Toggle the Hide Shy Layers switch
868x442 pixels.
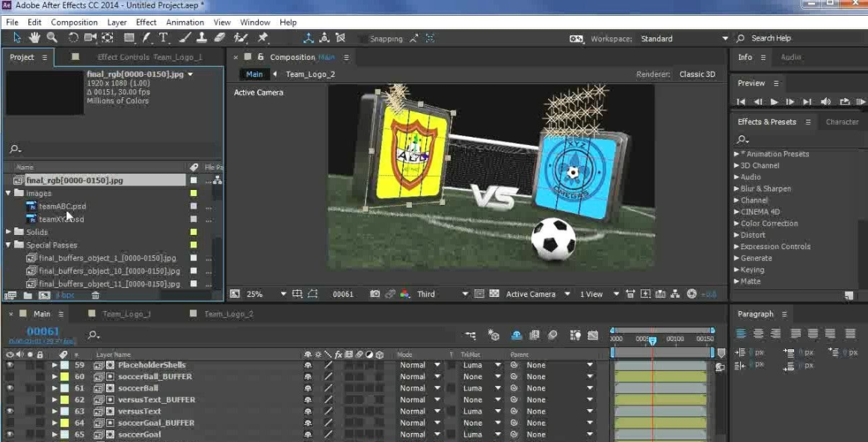click(516, 335)
